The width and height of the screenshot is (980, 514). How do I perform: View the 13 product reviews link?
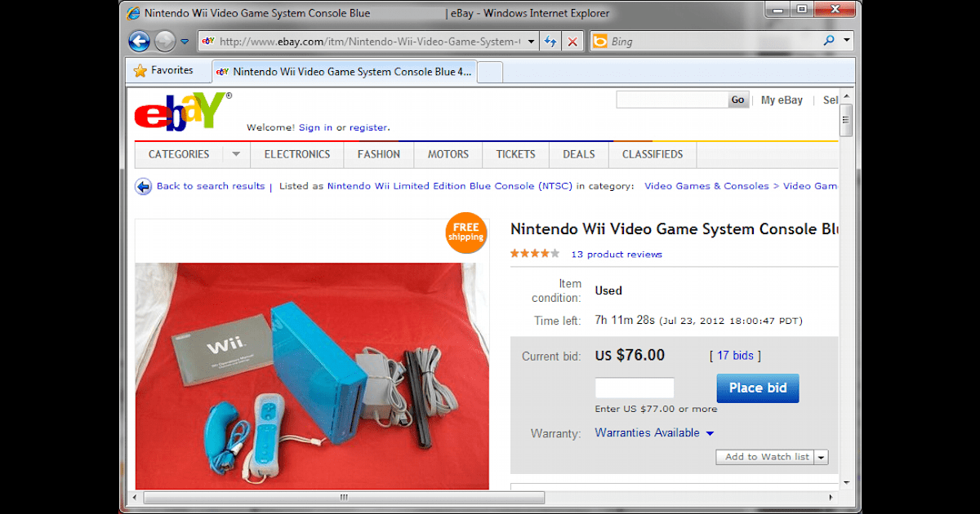[616, 254]
